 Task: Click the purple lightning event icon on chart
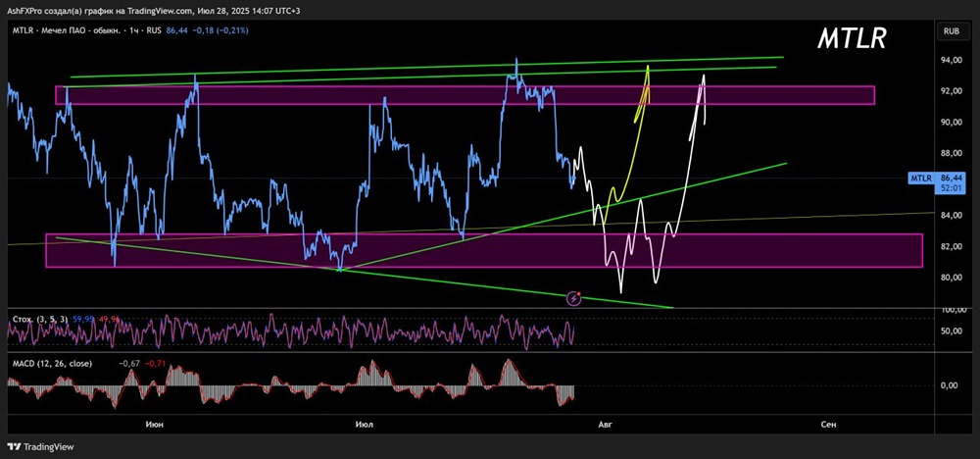[574, 299]
